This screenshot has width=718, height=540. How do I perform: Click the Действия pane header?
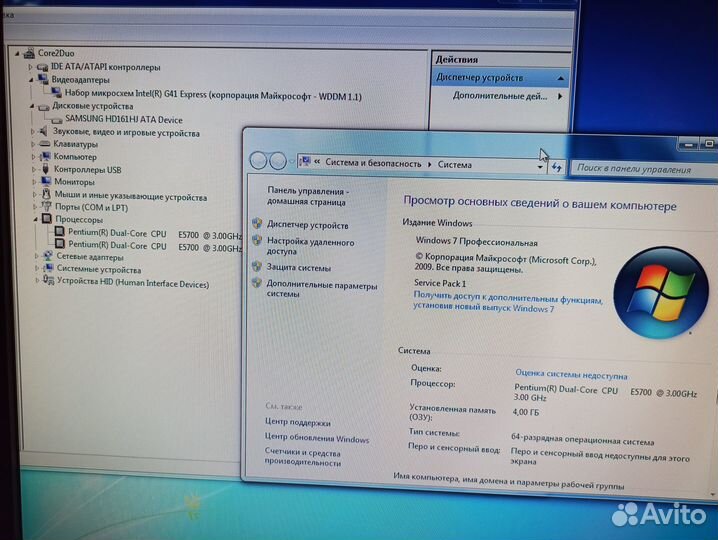point(501,60)
